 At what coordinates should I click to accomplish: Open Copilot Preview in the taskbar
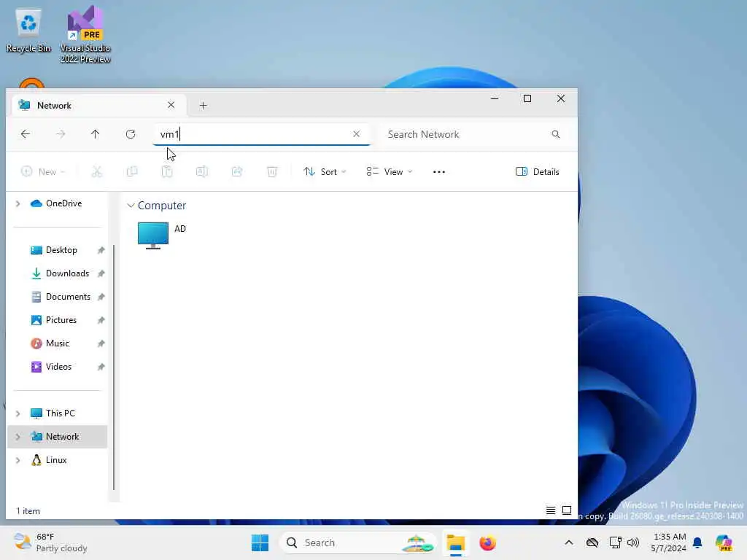[x=724, y=542]
